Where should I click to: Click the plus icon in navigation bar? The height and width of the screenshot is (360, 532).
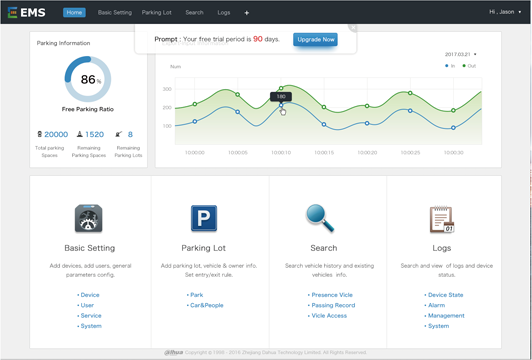[x=247, y=13]
